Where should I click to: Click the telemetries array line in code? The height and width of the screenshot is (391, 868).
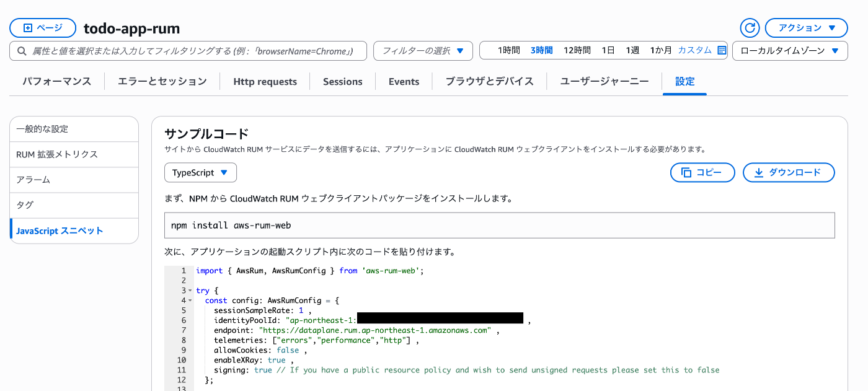[317, 340]
